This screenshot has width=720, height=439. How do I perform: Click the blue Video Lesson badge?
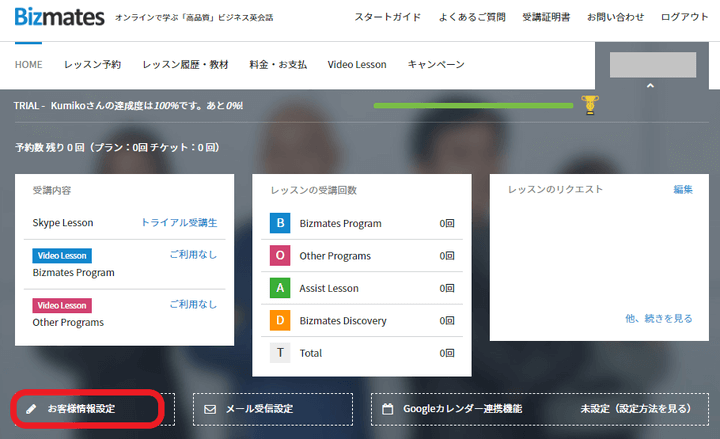coord(62,256)
